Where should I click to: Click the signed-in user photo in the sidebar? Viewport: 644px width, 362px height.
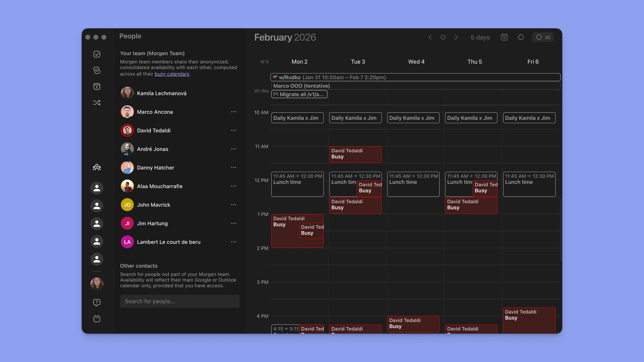(x=97, y=284)
